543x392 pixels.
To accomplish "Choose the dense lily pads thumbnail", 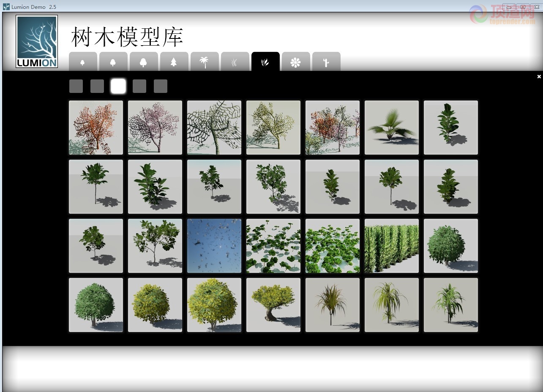I will 333,246.
